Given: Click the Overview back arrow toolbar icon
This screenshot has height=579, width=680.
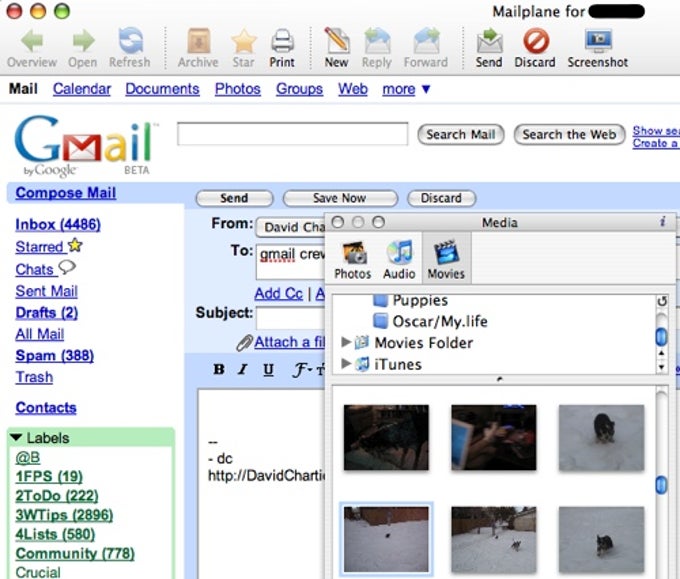Looking at the screenshot, I should coord(32,40).
